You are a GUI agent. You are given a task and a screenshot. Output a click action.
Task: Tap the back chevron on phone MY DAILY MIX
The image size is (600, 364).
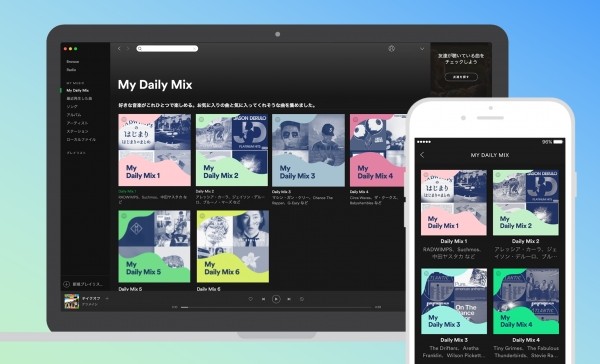pyautogui.click(x=422, y=155)
